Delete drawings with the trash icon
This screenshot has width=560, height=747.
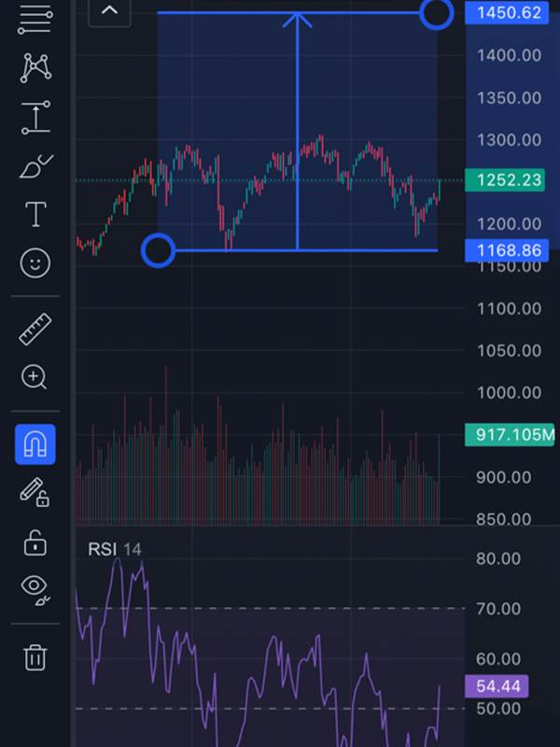(35, 657)
